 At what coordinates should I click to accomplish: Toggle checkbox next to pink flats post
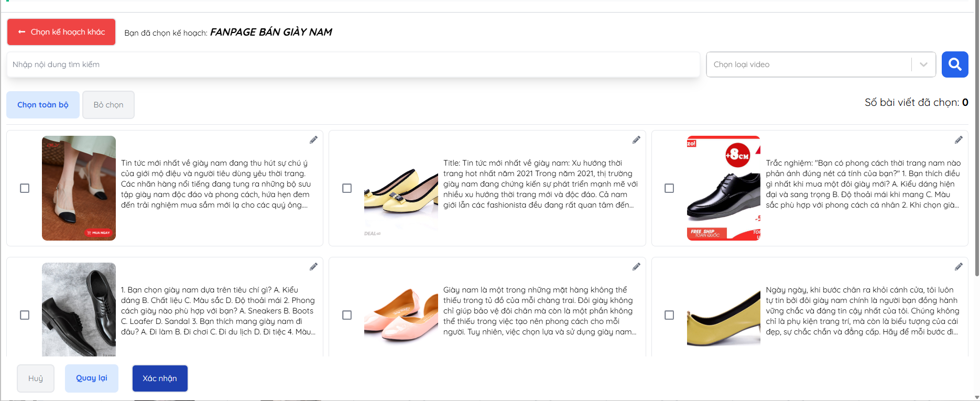347,315
